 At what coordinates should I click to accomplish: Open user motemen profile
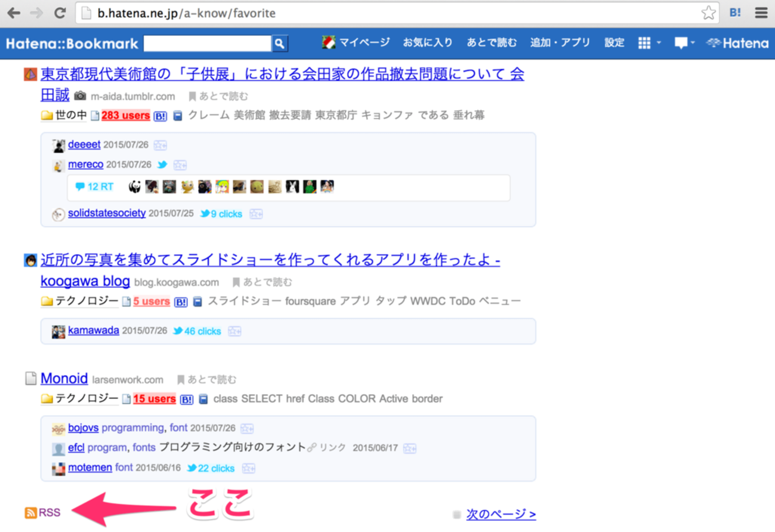click(90, 468)
